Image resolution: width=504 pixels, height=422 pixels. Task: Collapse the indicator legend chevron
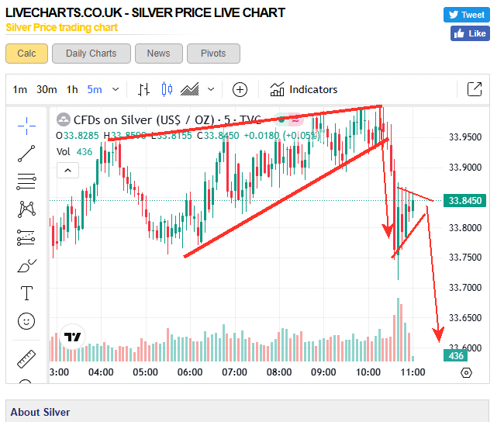click(68, 170)
